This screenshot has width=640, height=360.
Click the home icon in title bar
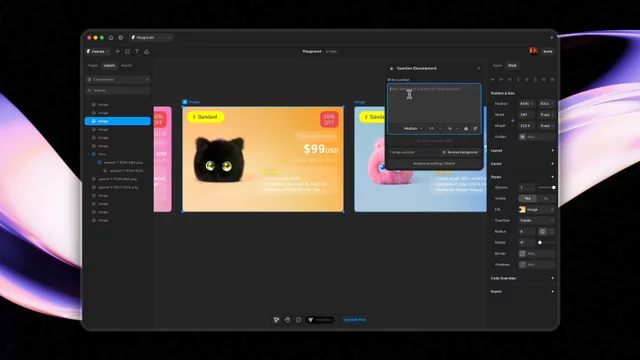(x=111, y=38)
